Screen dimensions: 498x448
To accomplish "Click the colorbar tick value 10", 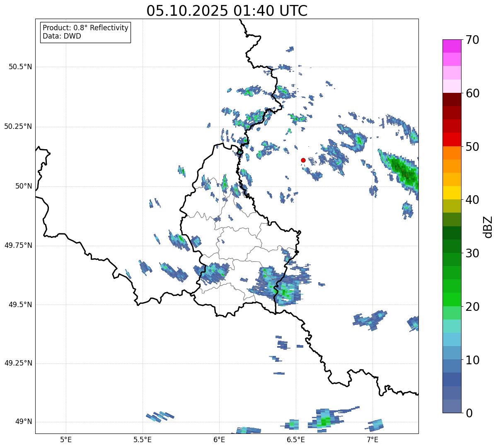I will 473,360.
